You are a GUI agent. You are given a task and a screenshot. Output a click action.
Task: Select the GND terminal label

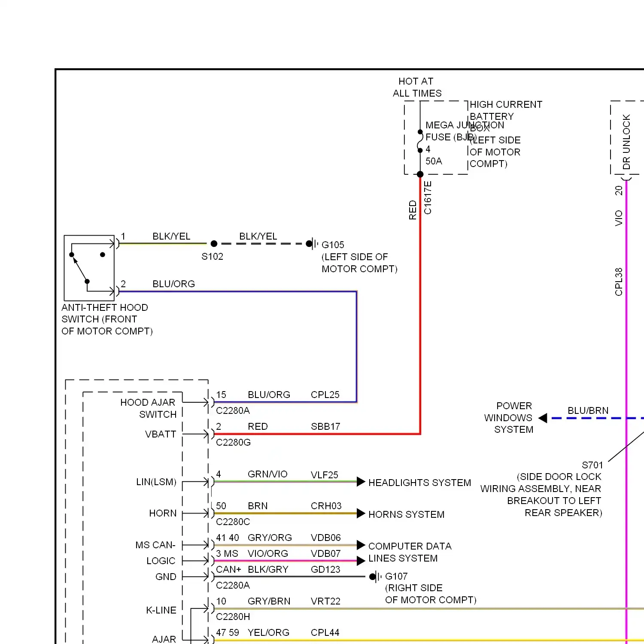click(x=166, y=577)
